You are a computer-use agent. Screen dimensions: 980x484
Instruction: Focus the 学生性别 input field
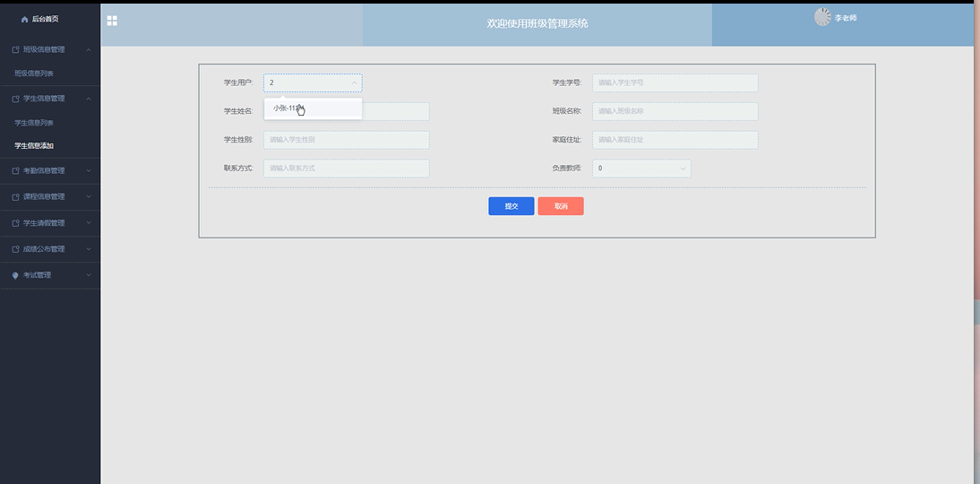(347, 140)
